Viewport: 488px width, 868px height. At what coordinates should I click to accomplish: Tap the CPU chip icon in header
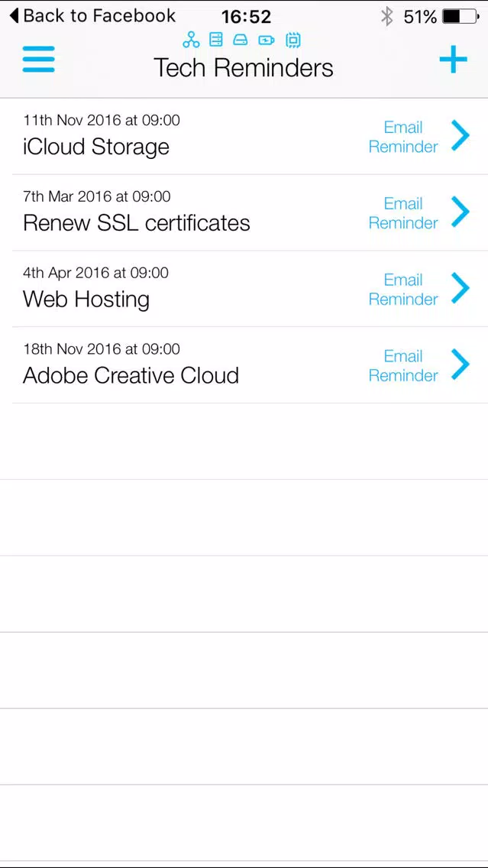[x=292, y=40]
